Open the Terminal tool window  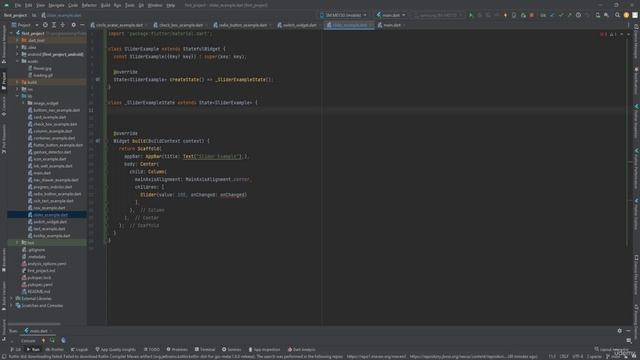tap(205, 350)
